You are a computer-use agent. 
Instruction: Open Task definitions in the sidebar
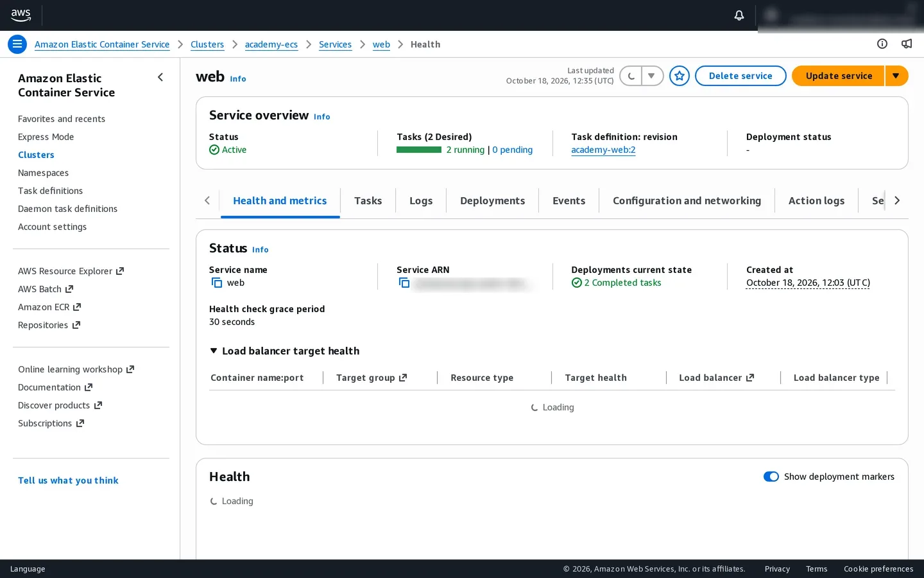pos(50,191)
